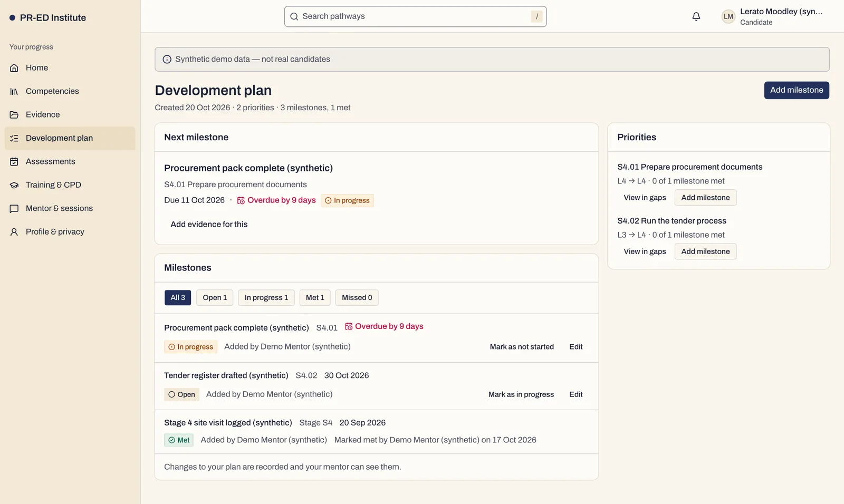Viewport: 844px width, 504px height.
Task: Click the Training & CPD graduation cap icon
Action: (14, 185)
